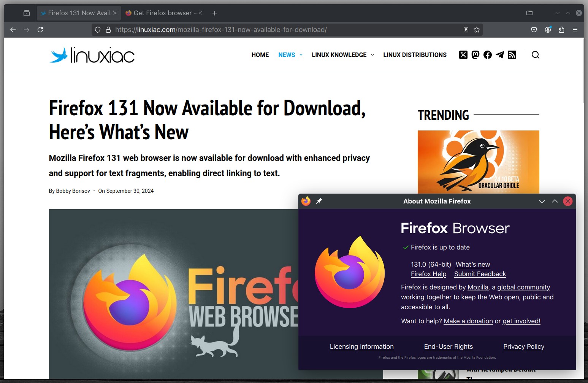Screen dimensions: 588x383
Task: Open LINUX KNOWLEDGE menu item
Action: 339,55
